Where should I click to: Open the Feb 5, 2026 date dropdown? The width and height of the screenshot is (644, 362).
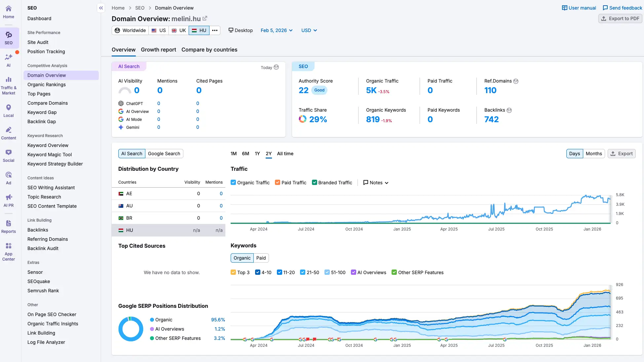277,30
